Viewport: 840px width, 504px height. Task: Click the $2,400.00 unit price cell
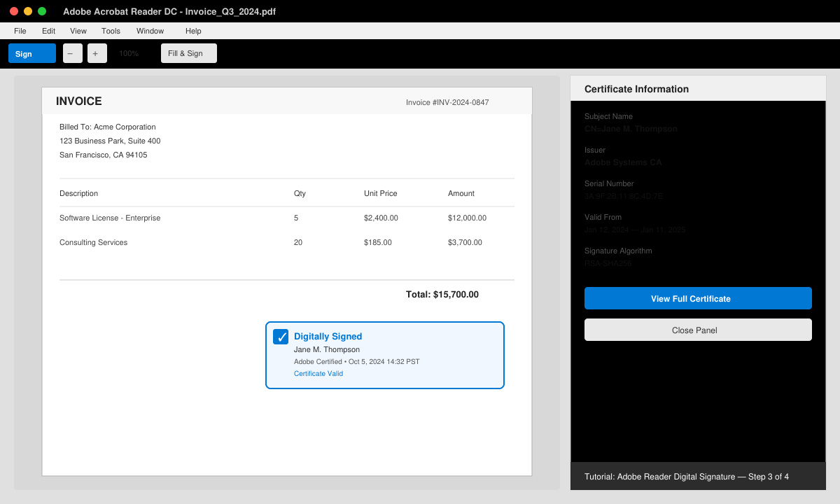tap(381, 218)
